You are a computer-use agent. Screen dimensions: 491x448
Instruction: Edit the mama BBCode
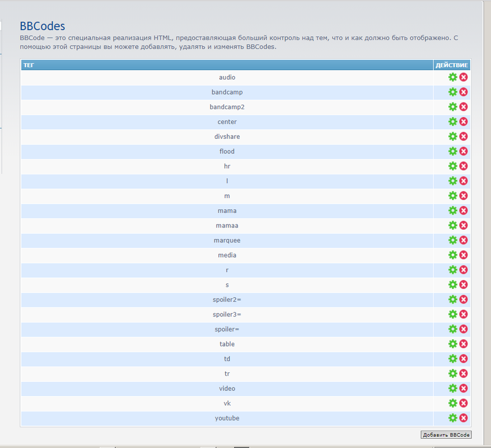tap(452, 211)
